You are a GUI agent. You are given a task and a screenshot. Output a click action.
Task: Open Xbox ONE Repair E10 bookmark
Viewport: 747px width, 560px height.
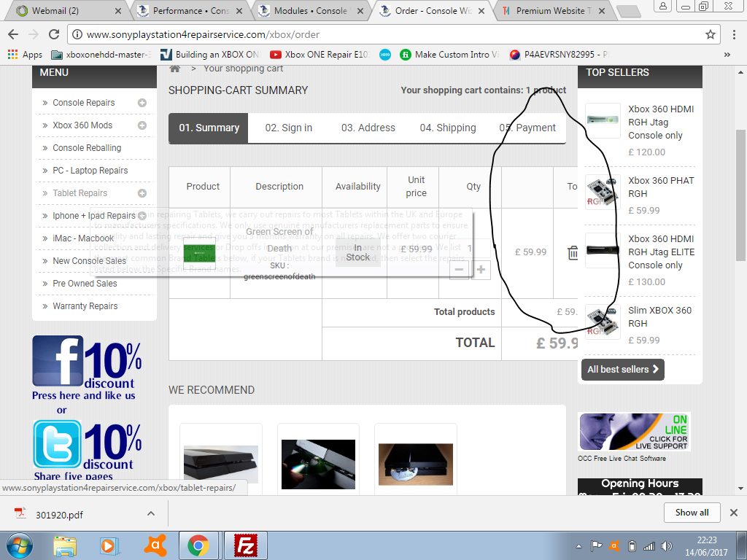tap(320, 55)
